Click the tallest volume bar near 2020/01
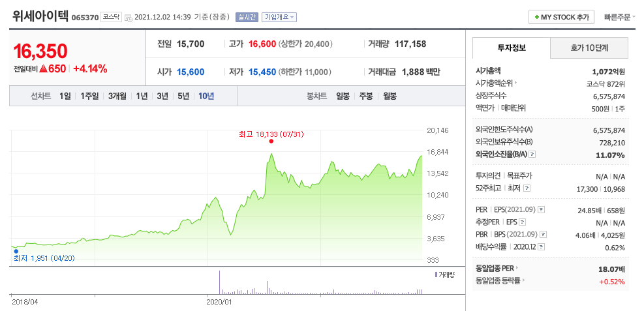Image resolution: width=644 pixels, height=311 pixels. click(x=219, y=282)
